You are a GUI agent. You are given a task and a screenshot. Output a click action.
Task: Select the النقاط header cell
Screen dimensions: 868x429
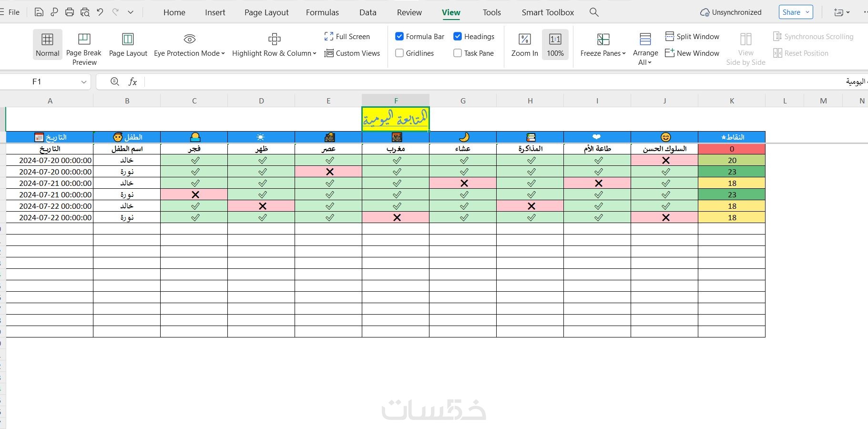point(732,137)
